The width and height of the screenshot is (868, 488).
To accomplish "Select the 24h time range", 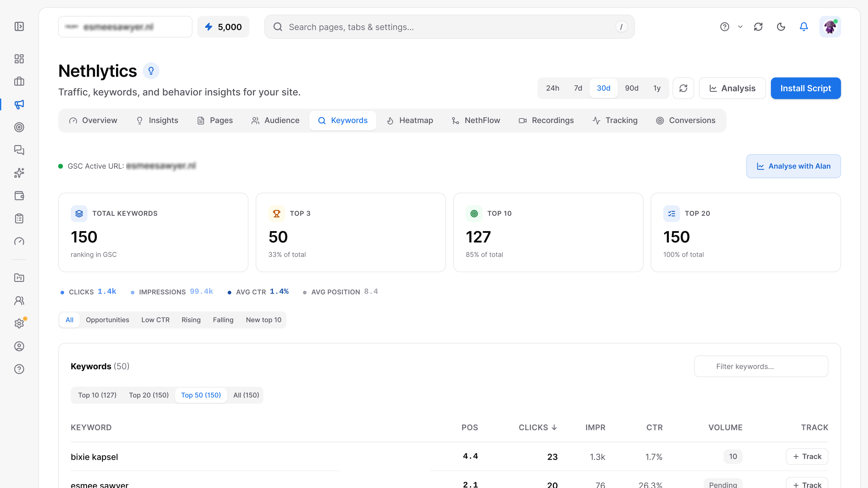I will pyautogui.click(x=552, y=88).
